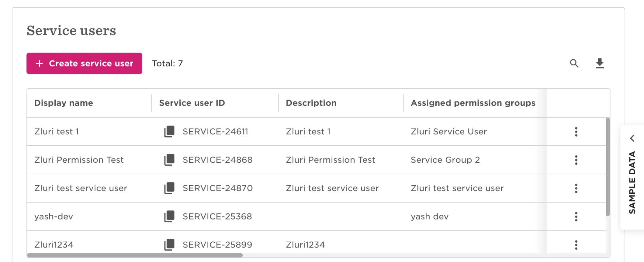Download service users list icon

[600, 63]
